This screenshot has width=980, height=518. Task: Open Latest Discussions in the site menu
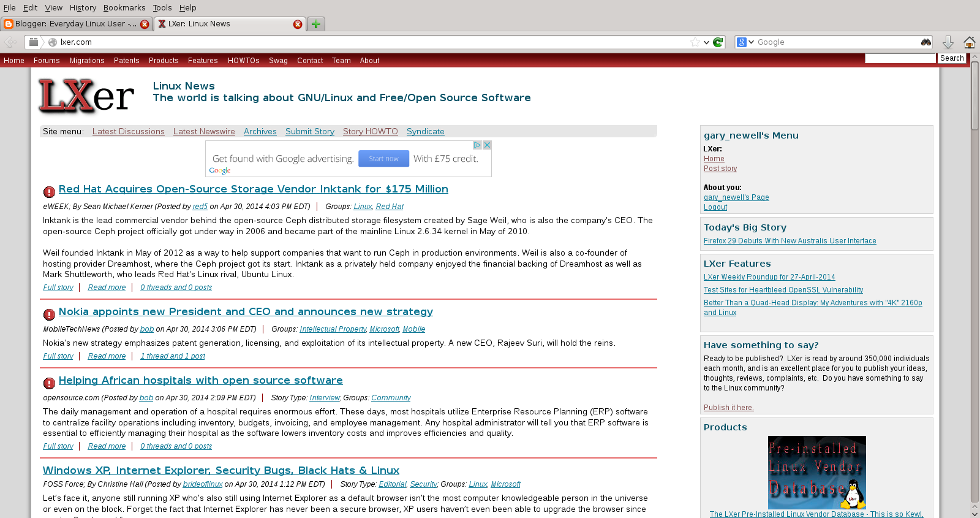pos(129,132)
